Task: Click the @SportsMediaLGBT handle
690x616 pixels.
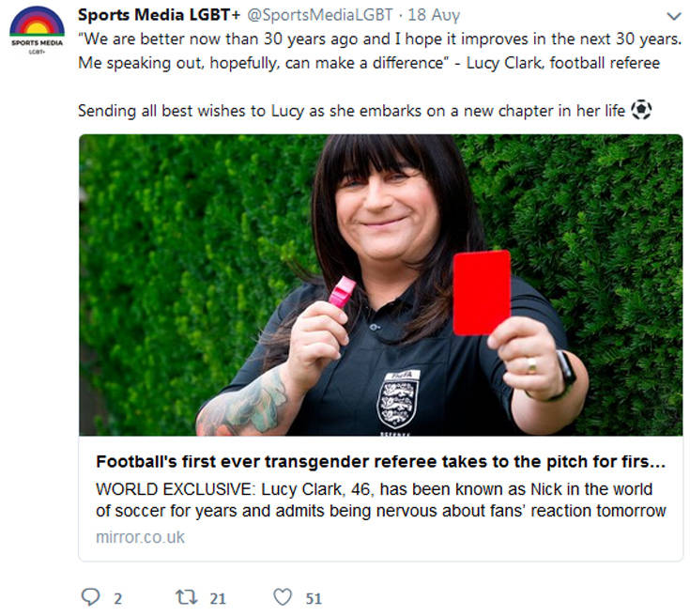Action: pos(320,15)
